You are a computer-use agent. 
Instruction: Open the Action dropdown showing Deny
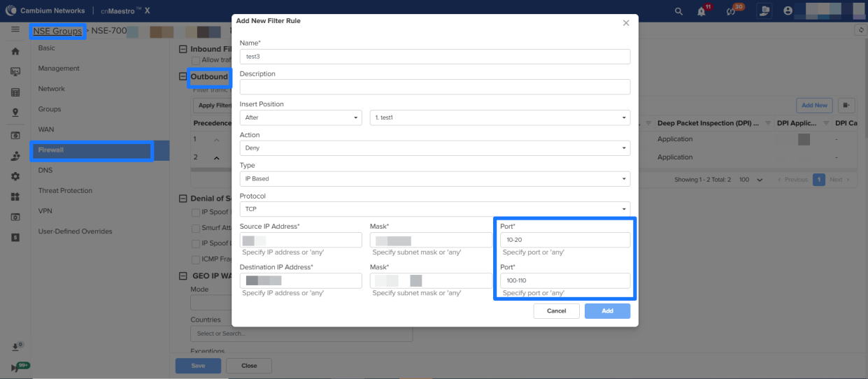pos(434,148)
